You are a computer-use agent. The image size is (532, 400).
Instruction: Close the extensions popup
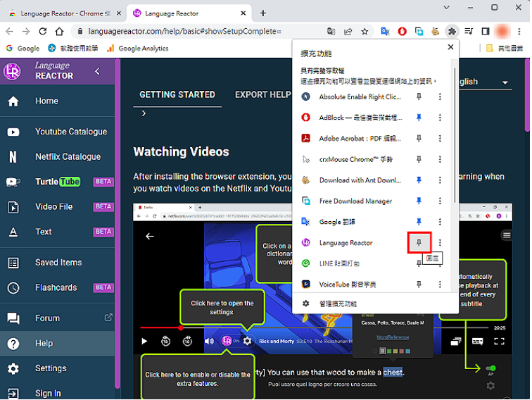pyautogui.click(x=450, y=47)
